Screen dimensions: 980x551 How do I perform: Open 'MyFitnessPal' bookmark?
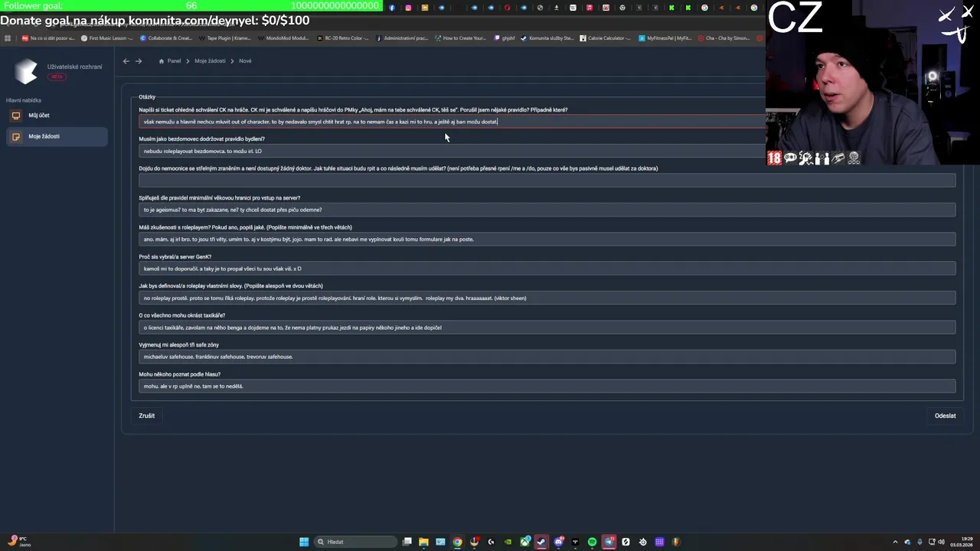coord(665,38)
